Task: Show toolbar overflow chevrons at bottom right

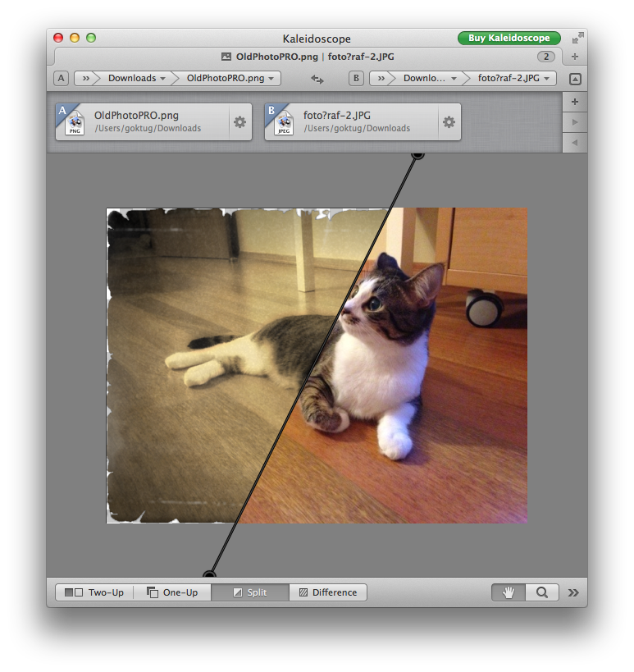Action: click(x=573, y=592)
